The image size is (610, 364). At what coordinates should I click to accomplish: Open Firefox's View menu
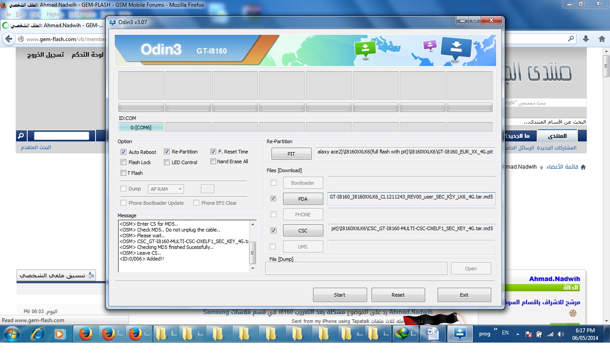click(36, 14)
